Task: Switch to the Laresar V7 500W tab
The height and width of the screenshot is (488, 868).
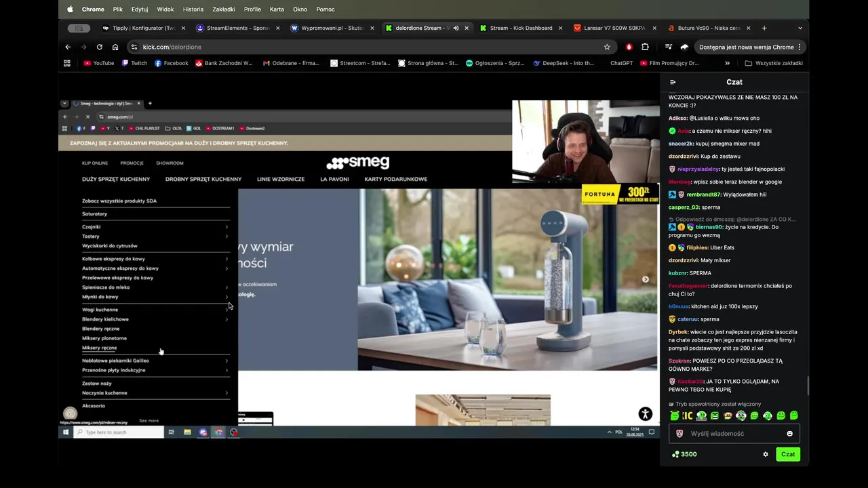Action: [x=614, y=28]
